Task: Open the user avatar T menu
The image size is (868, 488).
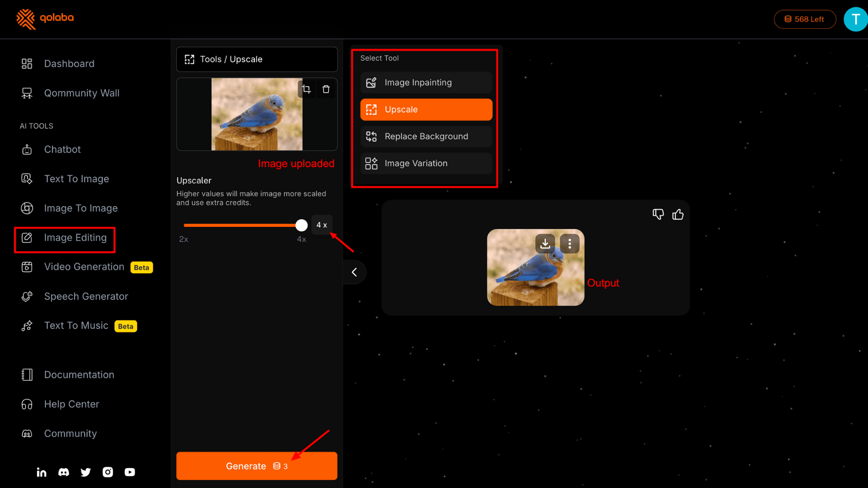Action: [x=855, y=19]
